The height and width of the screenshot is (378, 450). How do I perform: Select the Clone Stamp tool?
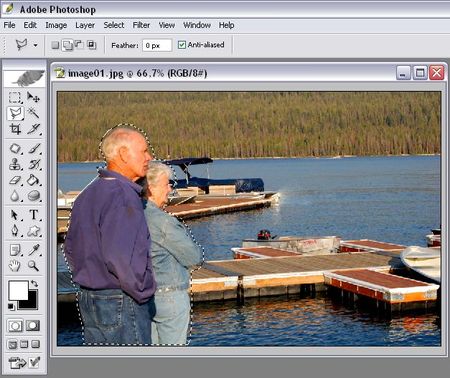pos(15,164)
